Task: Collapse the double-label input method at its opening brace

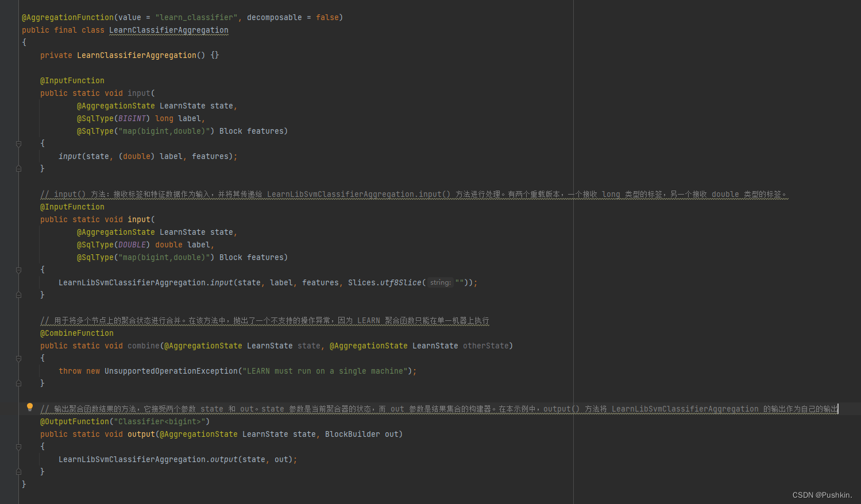Action: [18, 270]
